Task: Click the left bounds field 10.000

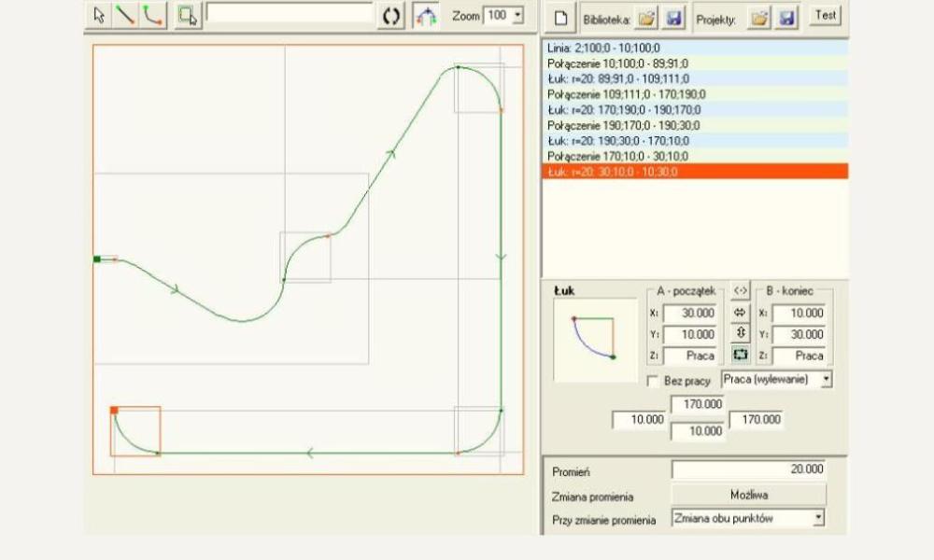Action: (639, 420)
